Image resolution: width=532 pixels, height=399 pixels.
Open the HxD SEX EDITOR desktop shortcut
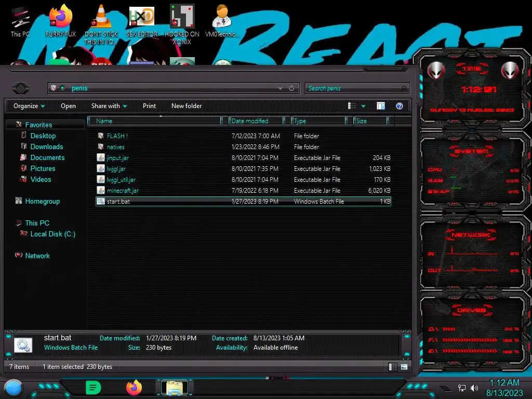pos(142,22)
